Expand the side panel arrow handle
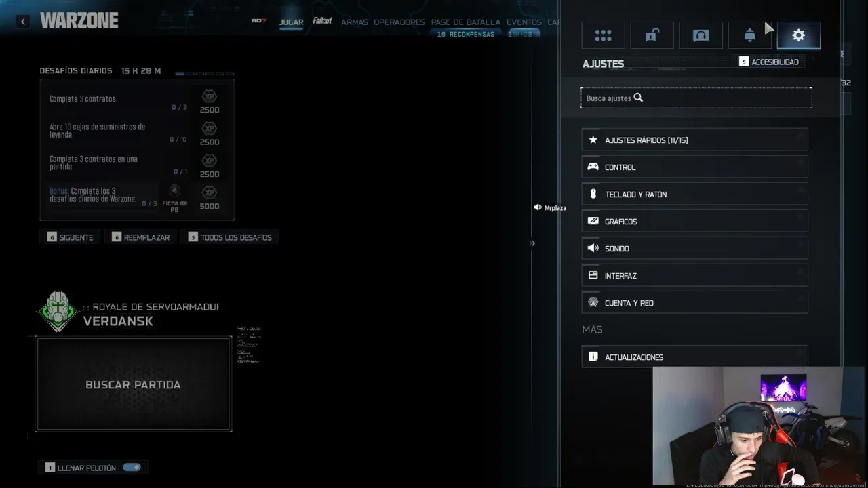 click(x=532, y=243)
